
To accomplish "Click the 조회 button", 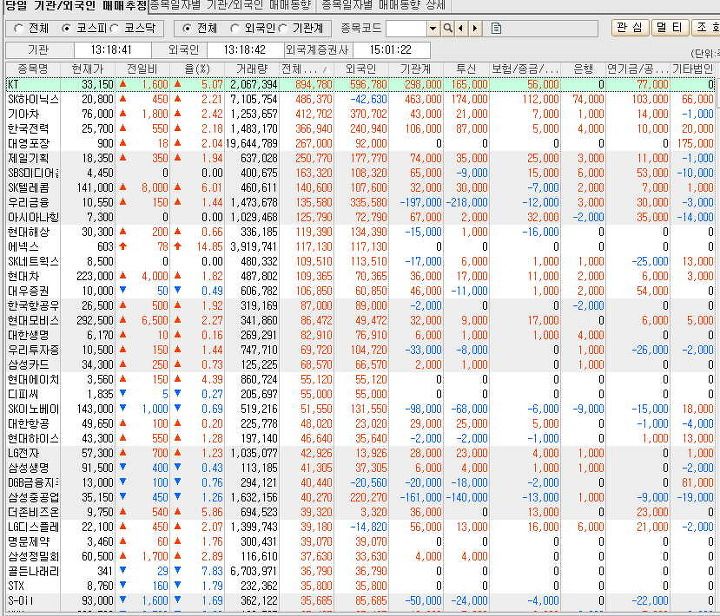I will (x=705, y=28).
